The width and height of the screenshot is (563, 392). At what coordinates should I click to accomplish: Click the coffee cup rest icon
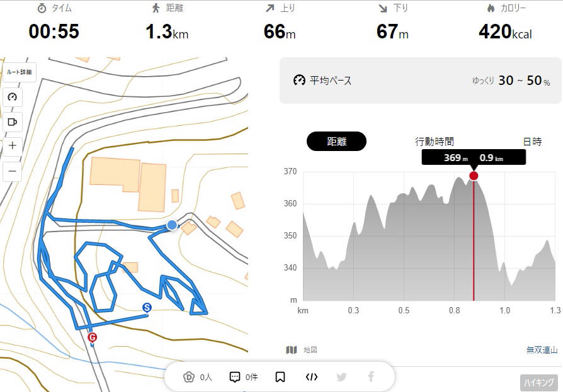click(13, 122)
